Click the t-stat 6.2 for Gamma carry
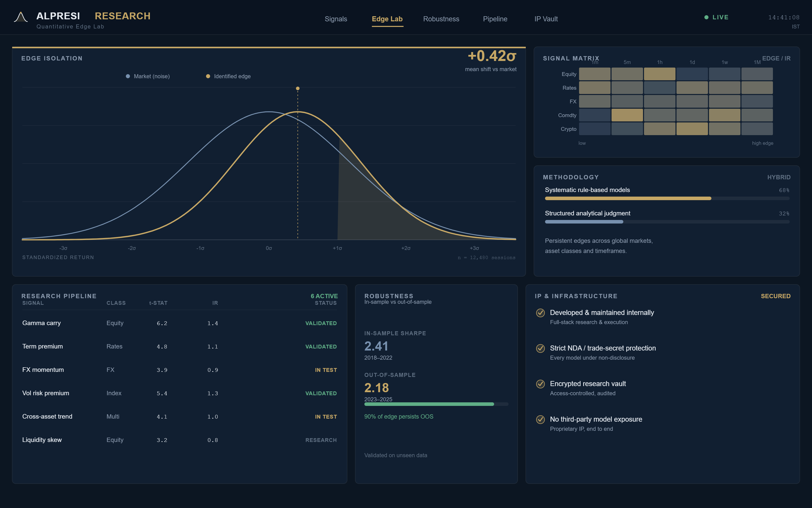The height and width of the screenshot is (508, 812). (x=162, y=323)
